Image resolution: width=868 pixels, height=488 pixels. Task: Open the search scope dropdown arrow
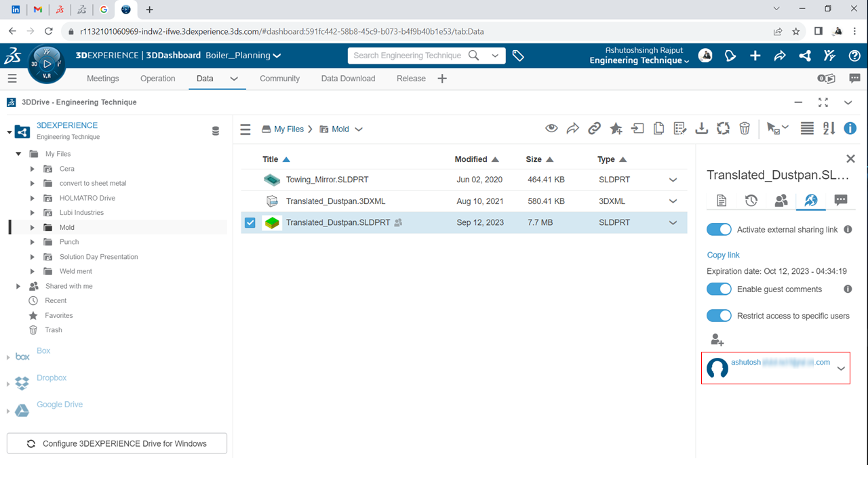pos(495,56)
